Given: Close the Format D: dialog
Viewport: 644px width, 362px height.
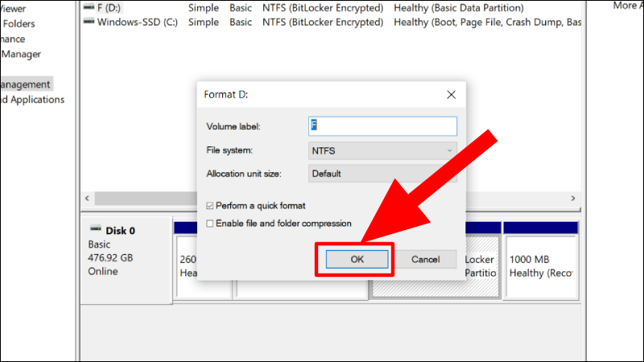Looking at the screenshot, I should pos(451,95).
